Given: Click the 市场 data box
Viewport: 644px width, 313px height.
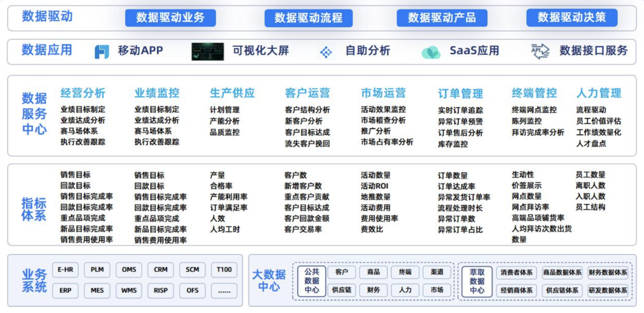Looking at the screenshot, I should click(x=437, y=290).
